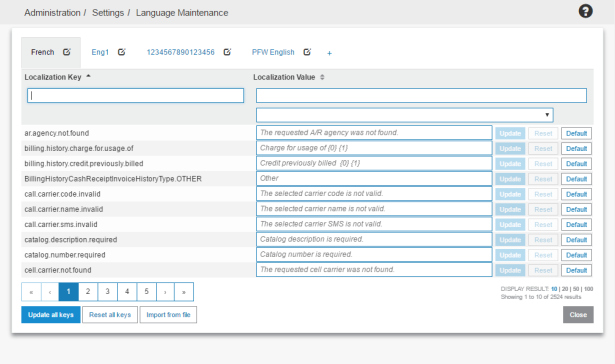The width and height of the screenshot is (615, 364).
Task: Toggle sort on Localization Value column
Action: click(322, 77)
